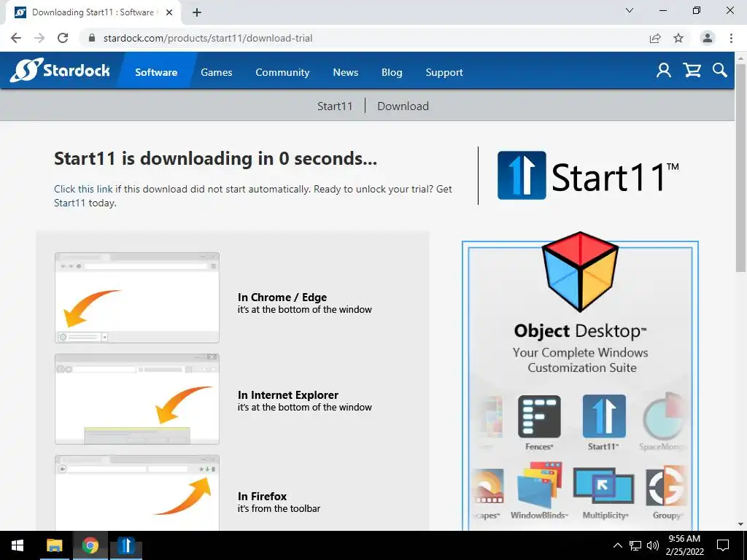Click the Chrome / Edge instruction thumbnail
Viewport: 747px width, 560px height.
pos(137,297)
